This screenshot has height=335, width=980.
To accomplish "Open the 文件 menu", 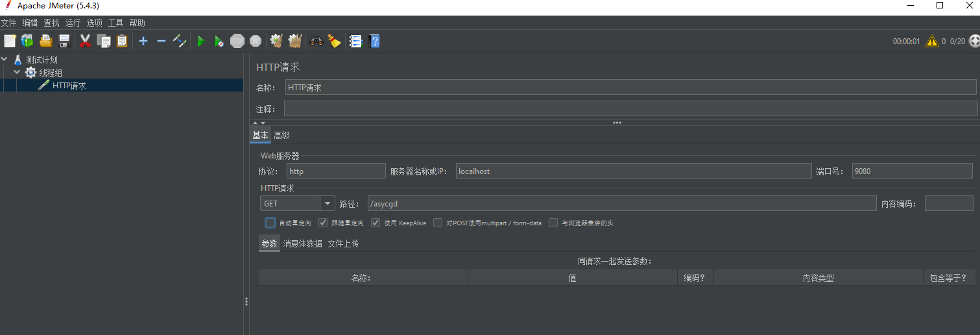I will (9, 23).
